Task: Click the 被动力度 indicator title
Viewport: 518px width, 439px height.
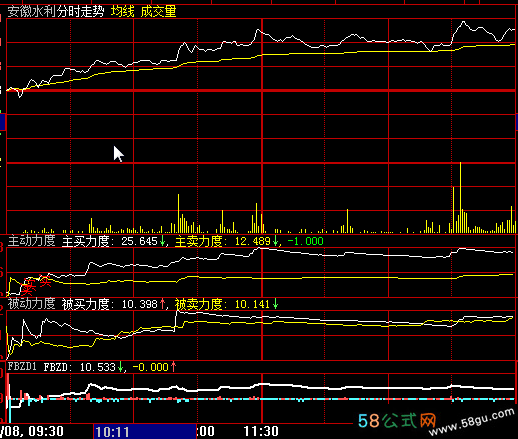Action: pyautogui.click(x=31, y=304)
